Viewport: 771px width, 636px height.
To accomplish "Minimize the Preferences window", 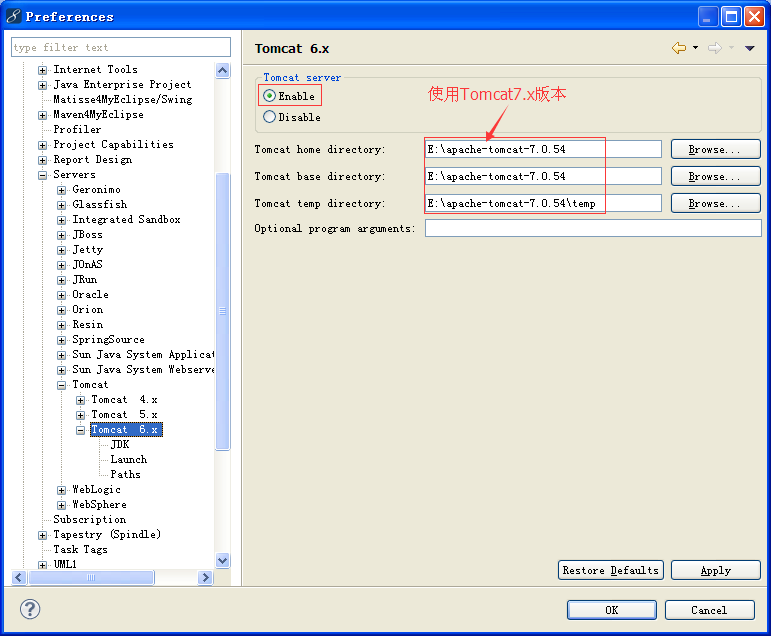I will point(708,17).
